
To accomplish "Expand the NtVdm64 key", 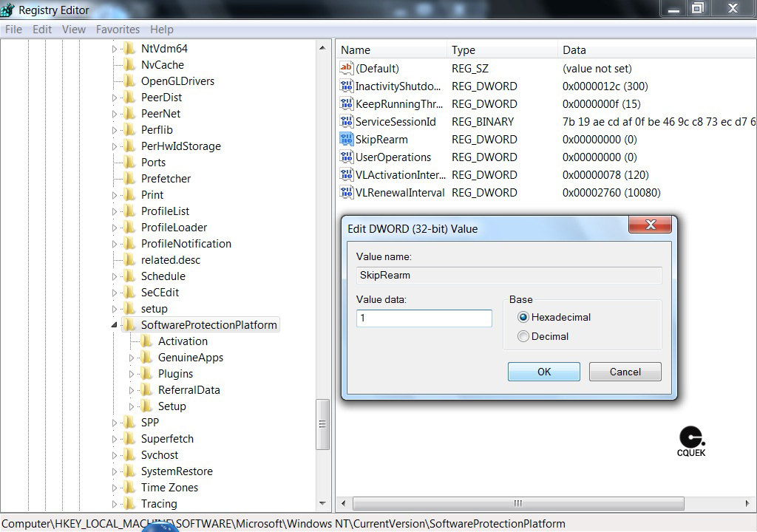I will tap(115, 49).
